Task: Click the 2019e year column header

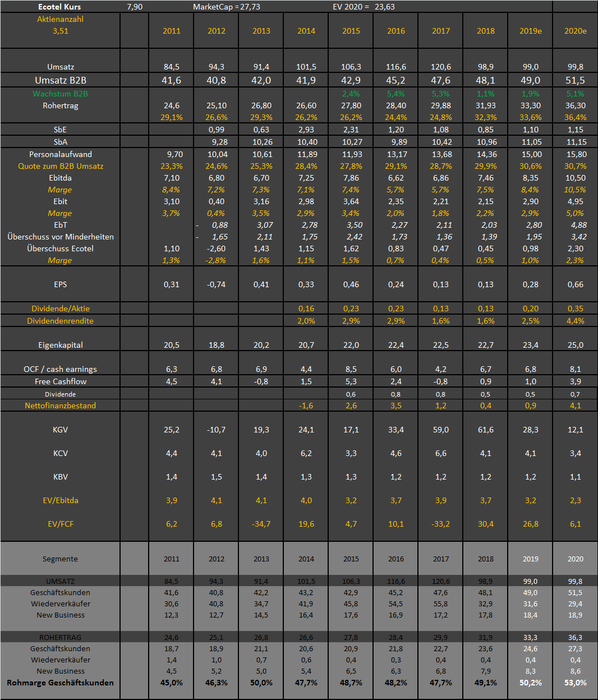Action: click(x=530, y=31)
